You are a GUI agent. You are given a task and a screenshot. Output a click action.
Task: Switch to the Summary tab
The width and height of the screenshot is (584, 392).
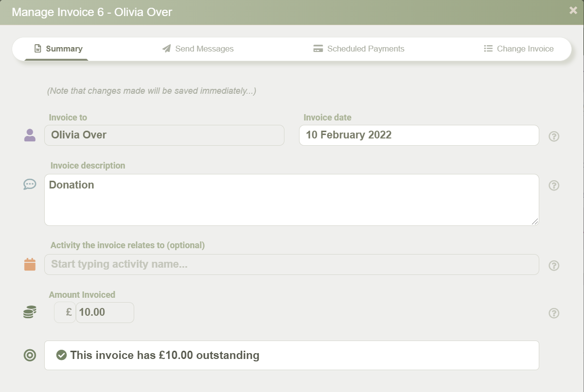point(58,49)
